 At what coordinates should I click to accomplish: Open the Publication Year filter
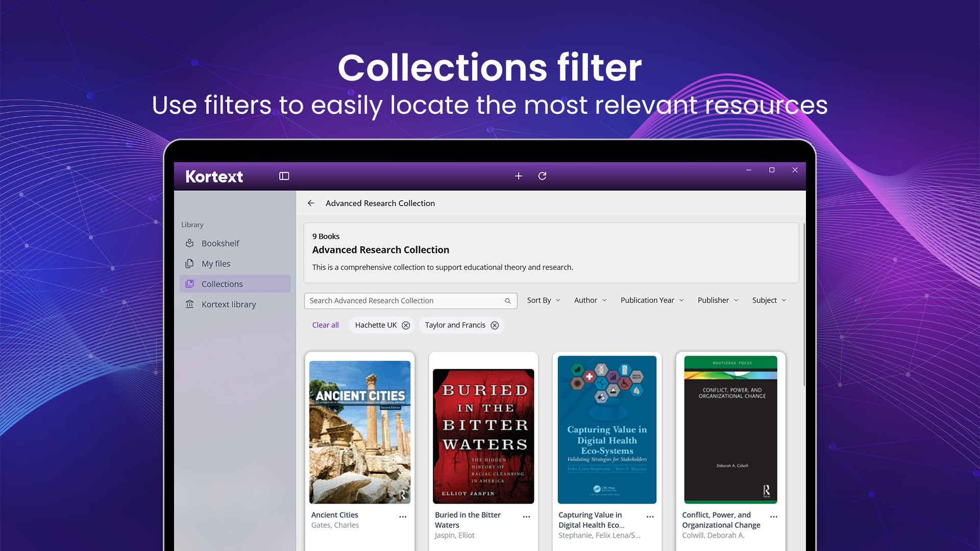652,300
